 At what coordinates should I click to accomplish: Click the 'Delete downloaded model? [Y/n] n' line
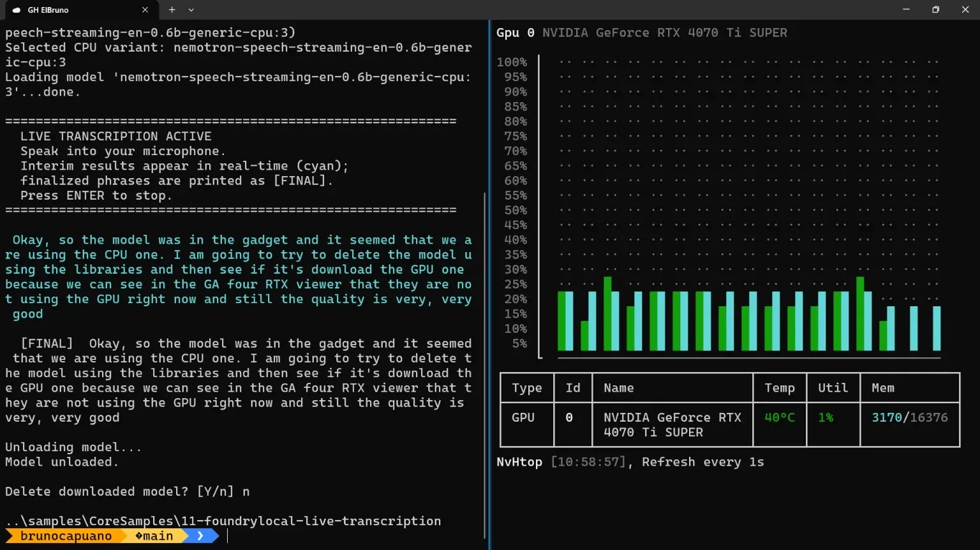tap(128, 491)
